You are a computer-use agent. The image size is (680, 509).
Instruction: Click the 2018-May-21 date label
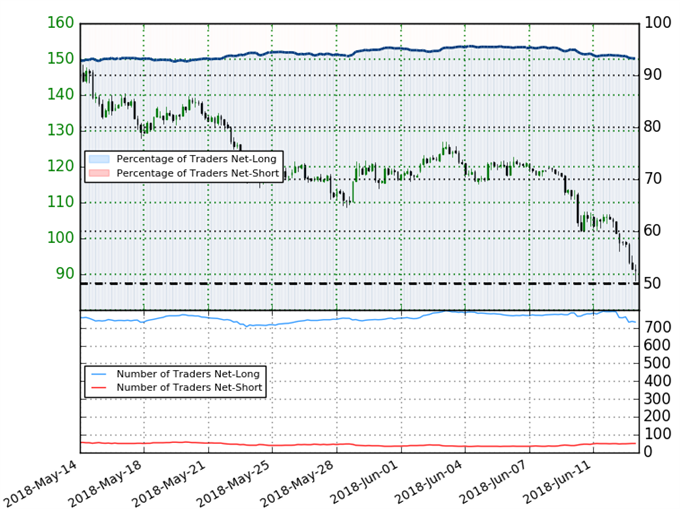[170, 483]
